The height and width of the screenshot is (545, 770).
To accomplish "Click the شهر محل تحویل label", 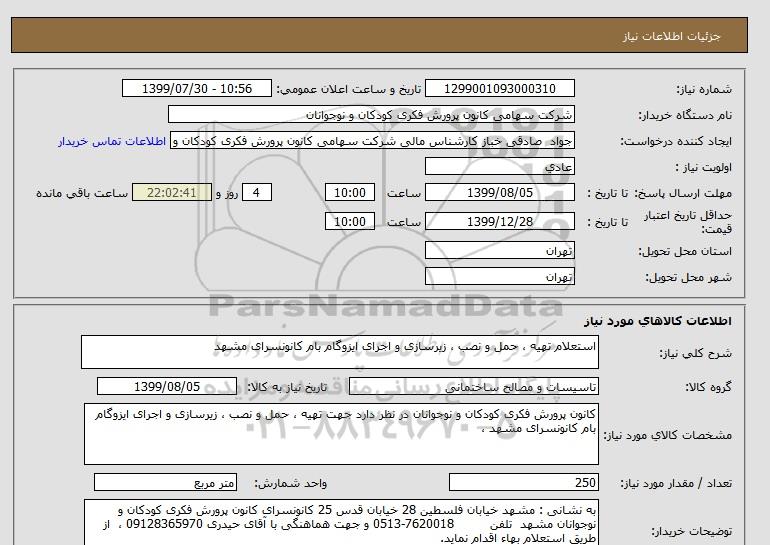I will (x=688, y=277).
